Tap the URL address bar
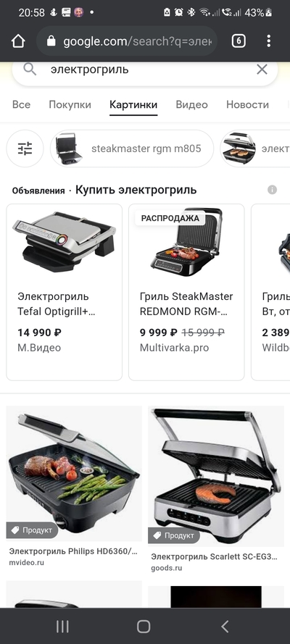290x644 pixels. tap(127, 41)
